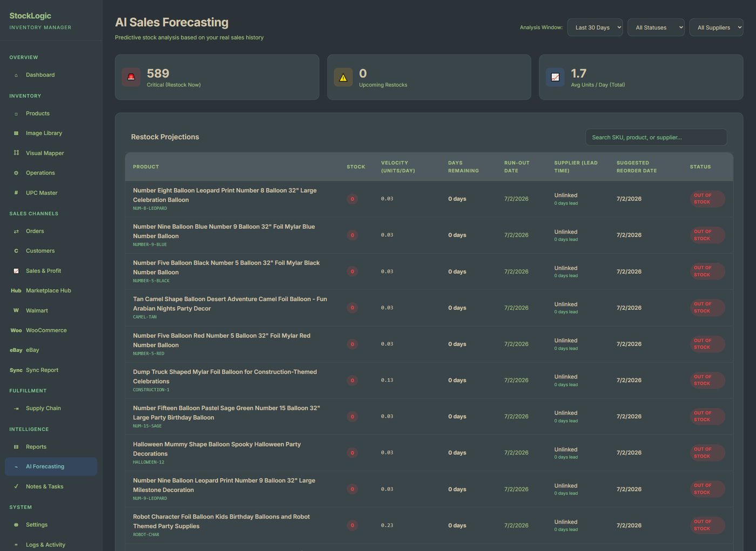Image resolution: width=756 pixels, height=551 pixels.
Task: Go to Products in the sidebar
Action: (51, 114)
